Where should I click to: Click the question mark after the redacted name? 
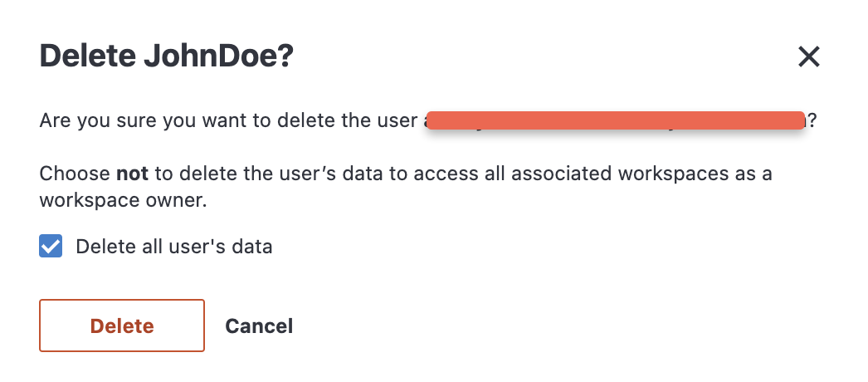tap(812, 121)
